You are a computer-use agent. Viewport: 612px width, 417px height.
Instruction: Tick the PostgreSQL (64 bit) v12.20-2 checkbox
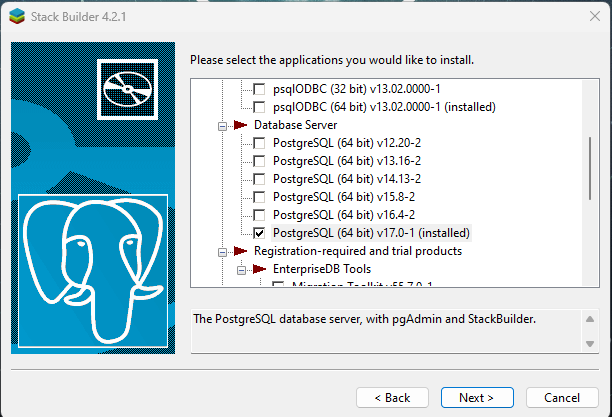pos(259,143)
